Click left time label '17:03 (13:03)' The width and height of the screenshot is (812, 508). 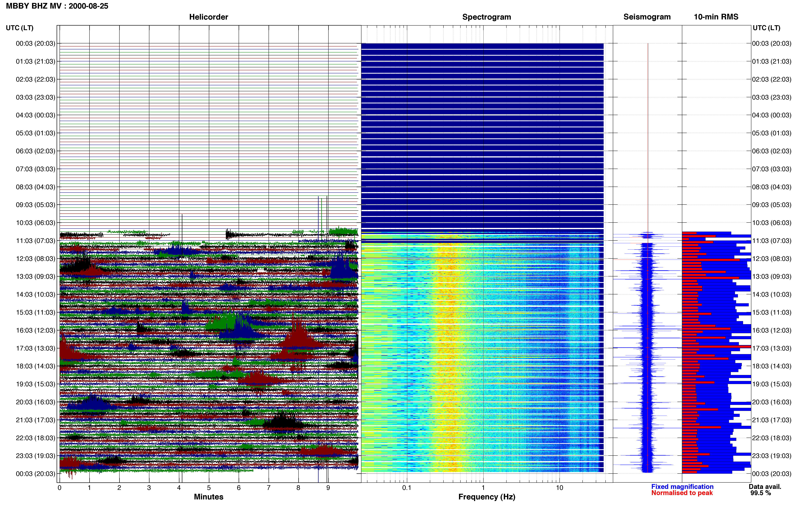click(36, 348)
